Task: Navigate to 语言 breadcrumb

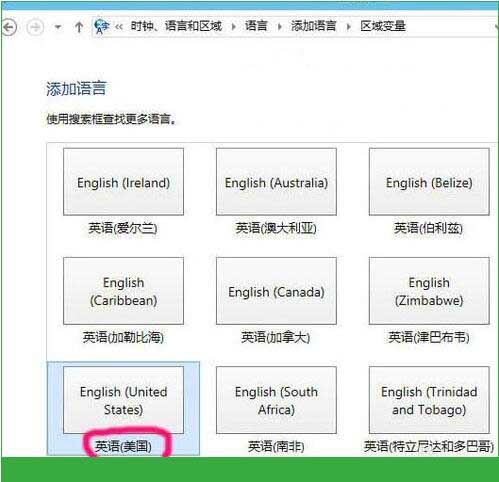Action: 256,26
